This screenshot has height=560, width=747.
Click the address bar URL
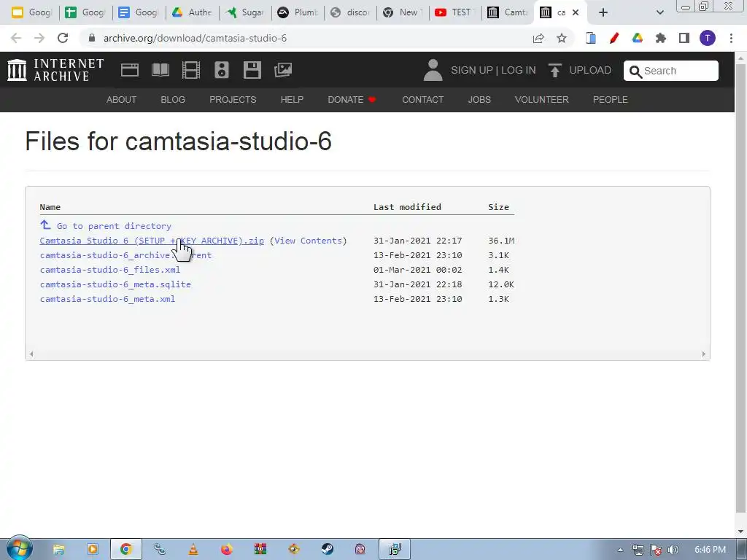(x=195, y=38)
